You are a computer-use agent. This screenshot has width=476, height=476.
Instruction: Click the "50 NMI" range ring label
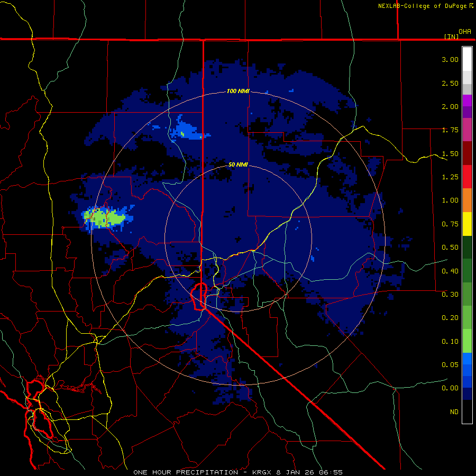tap(238, 164)
